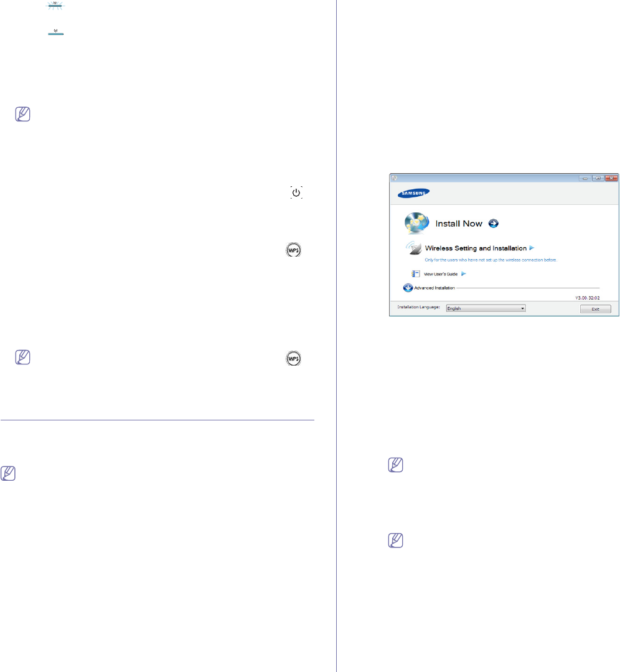
Task: Click the note about users without wireless setup
Action: (x=491, y=260)
